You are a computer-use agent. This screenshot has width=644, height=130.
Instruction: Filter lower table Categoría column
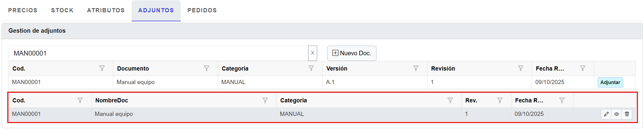click(x=450, y=100)
